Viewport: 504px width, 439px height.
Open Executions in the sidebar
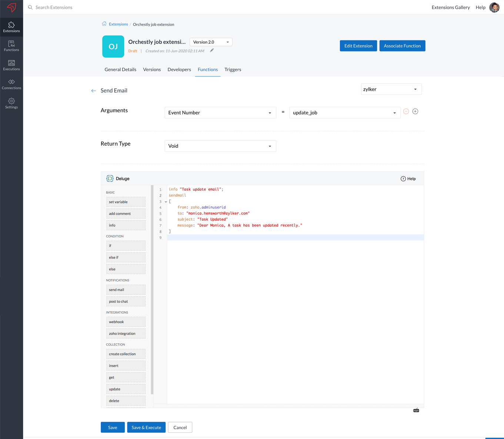pos(11,65)
